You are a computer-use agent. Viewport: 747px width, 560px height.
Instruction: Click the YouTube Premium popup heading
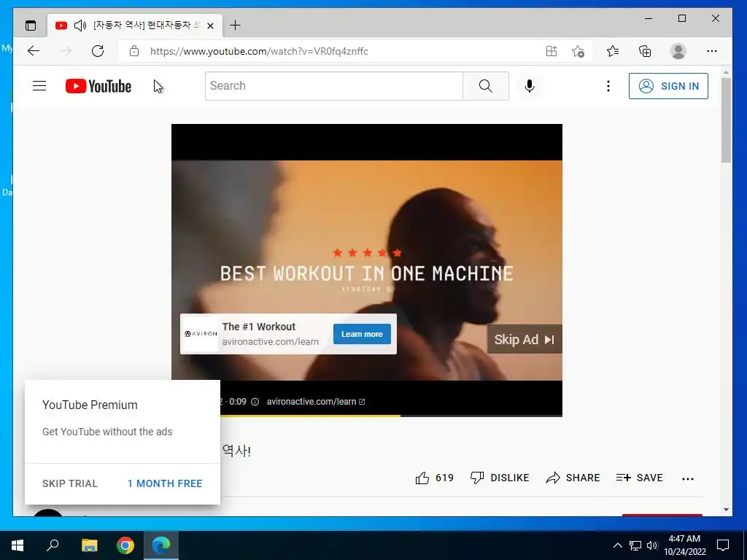(90, 405)
